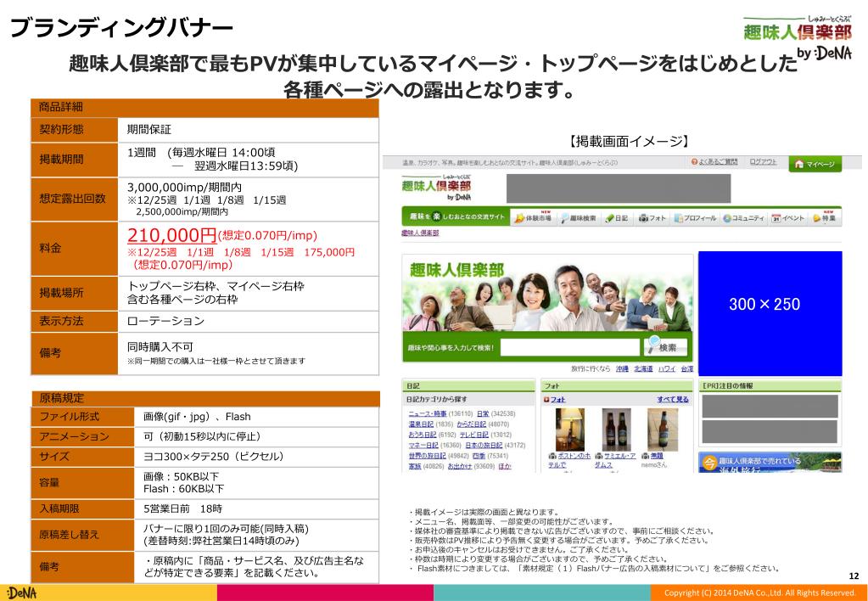The width and height of the screenshot is (868, 601).
Task: Open the ハワイ travel link
Action: [667, 369]
